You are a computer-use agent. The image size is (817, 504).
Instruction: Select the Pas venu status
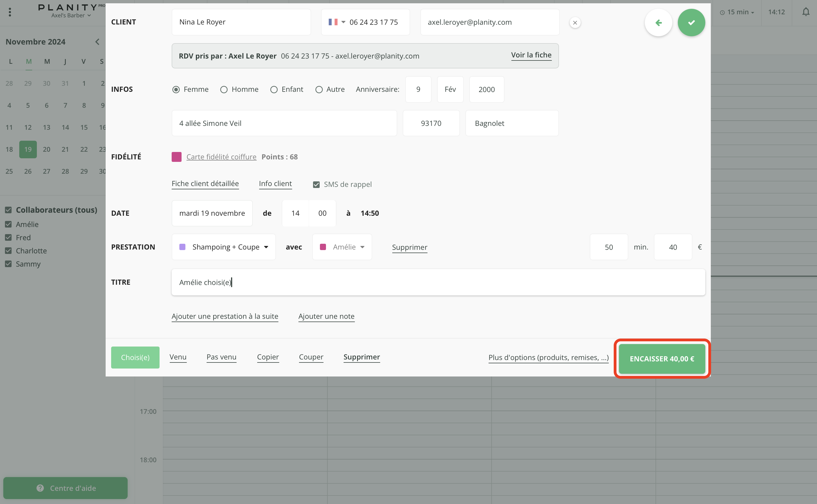click(221, 357)
